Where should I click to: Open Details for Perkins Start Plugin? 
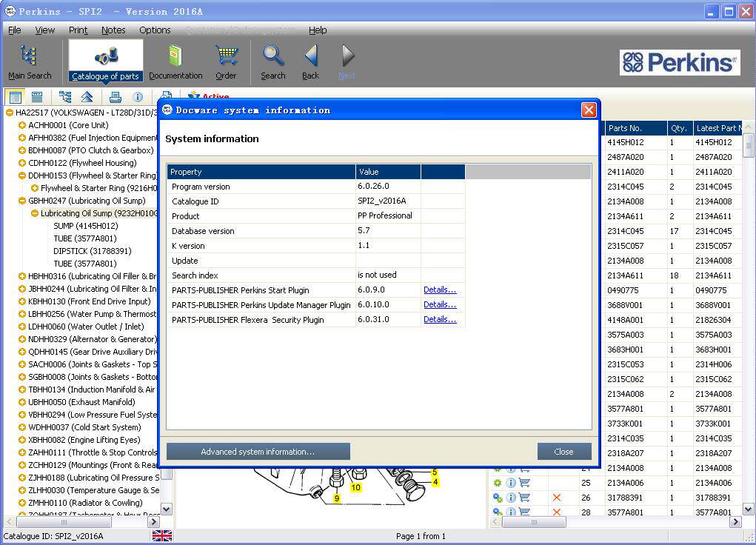click(x=440, y=290)
